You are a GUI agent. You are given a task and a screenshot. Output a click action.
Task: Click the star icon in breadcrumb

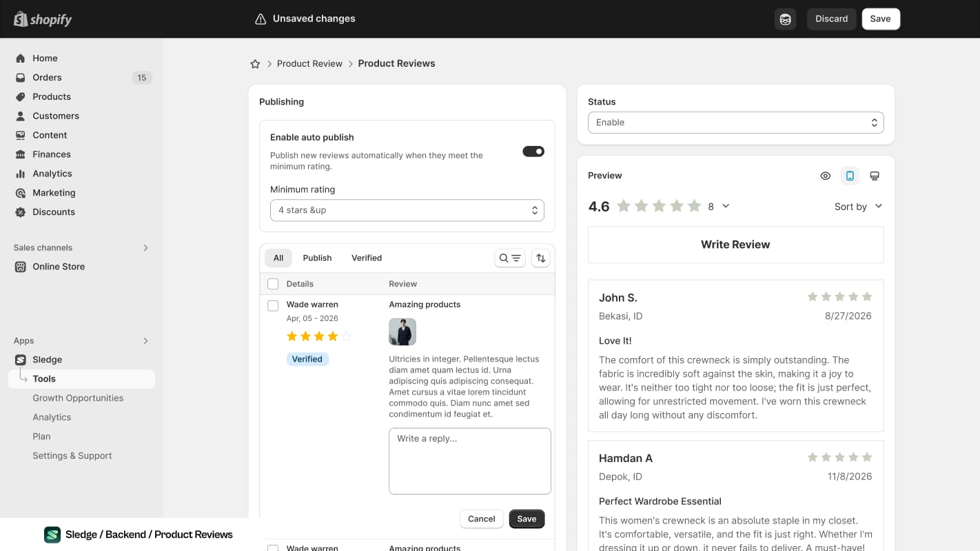[x=255, y=64]
